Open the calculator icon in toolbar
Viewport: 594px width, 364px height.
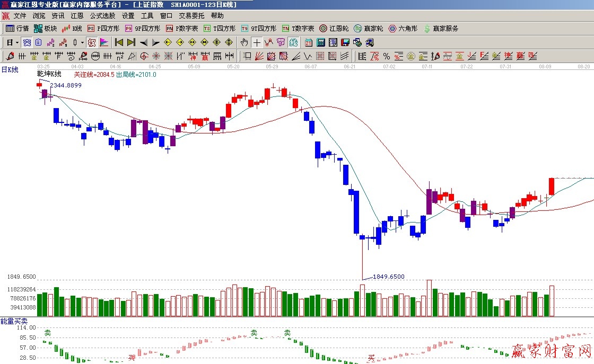coord(321,42)
